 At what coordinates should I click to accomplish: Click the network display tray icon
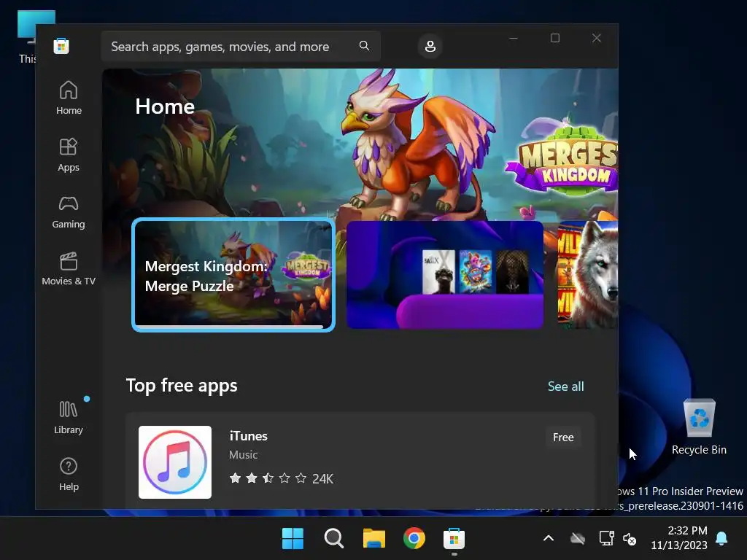(606, 538)
